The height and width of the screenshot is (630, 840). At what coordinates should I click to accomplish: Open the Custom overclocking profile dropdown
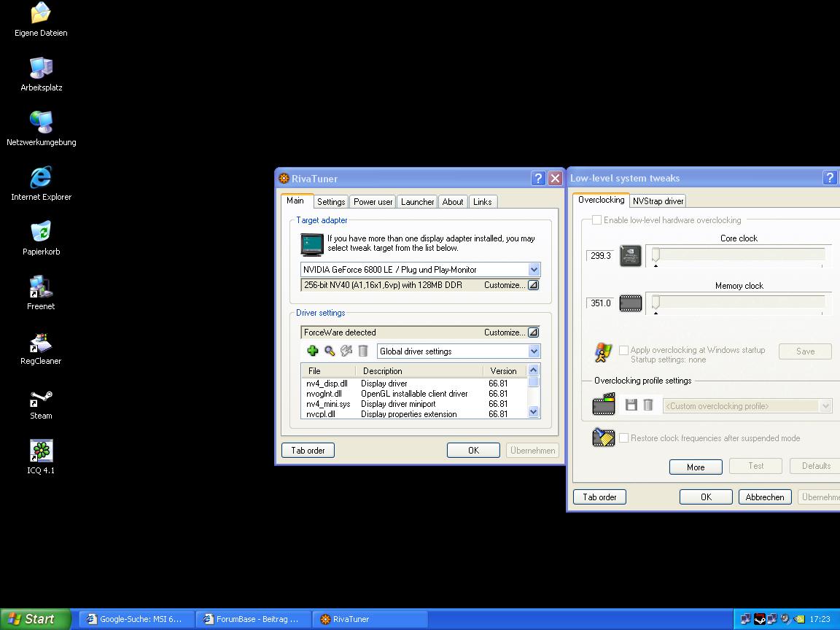(825, 405)
